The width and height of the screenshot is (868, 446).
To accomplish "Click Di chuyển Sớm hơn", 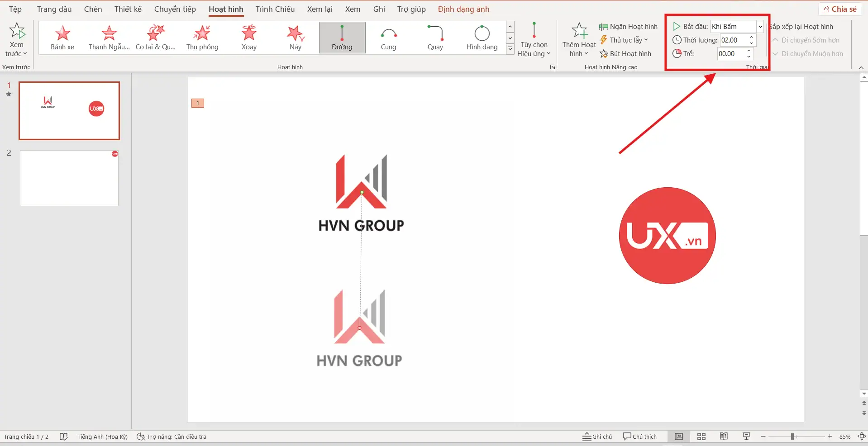I will [806, 40].
